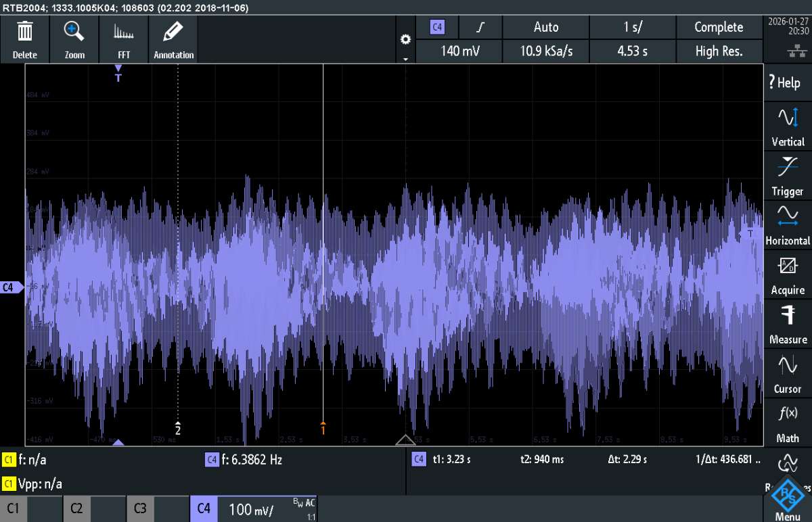This screenshot has height=522, width=812.
Task: Select cursor 2 dotted line marker
Action: click(178, 427)
